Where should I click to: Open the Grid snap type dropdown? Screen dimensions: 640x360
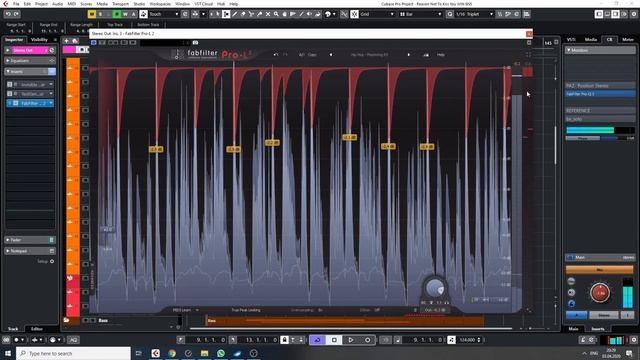[x=377, y=14]
